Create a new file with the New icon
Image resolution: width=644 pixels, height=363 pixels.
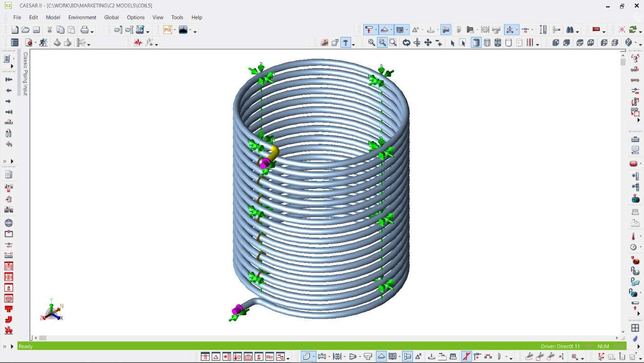[x=15, y=30]
